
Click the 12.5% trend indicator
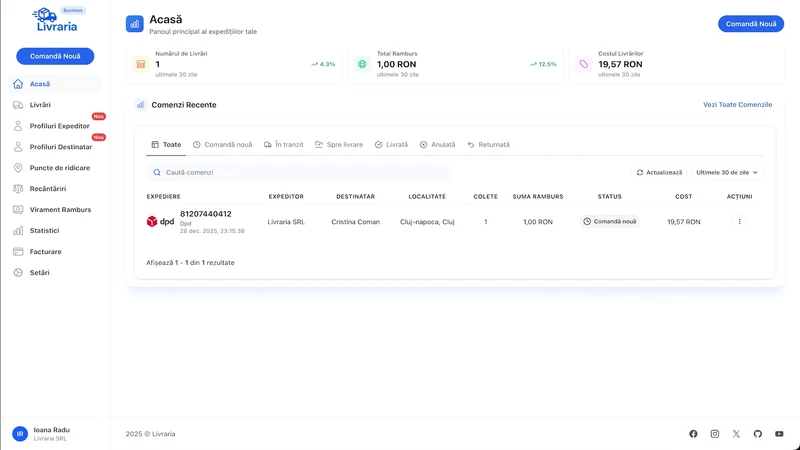[x=543, y=64]
